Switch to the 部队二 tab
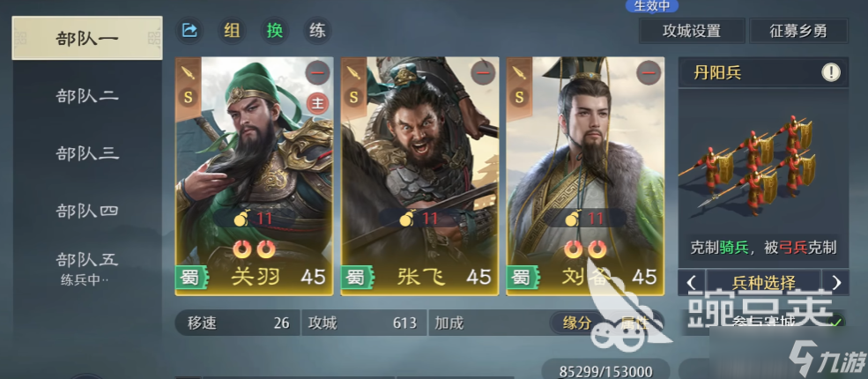 point(87,96)
